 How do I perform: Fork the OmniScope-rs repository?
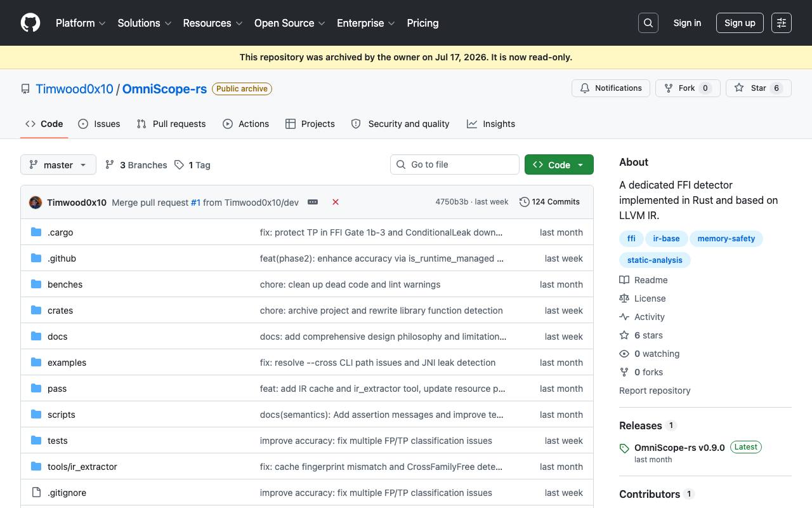tap(688, 88)
